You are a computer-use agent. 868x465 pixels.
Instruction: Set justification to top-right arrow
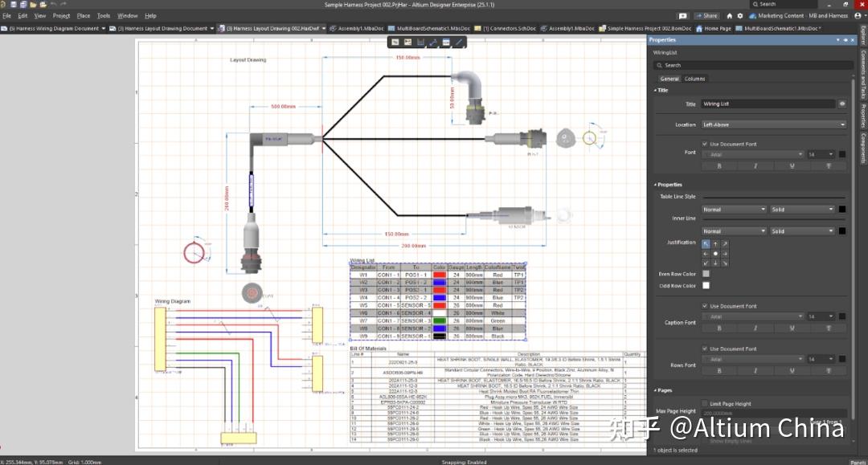point(725,243)
